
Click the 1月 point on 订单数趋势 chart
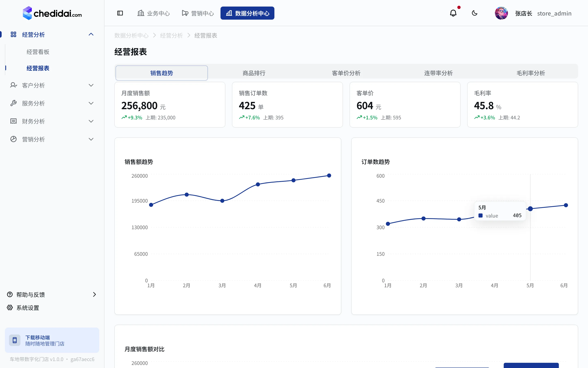point(388,224)
